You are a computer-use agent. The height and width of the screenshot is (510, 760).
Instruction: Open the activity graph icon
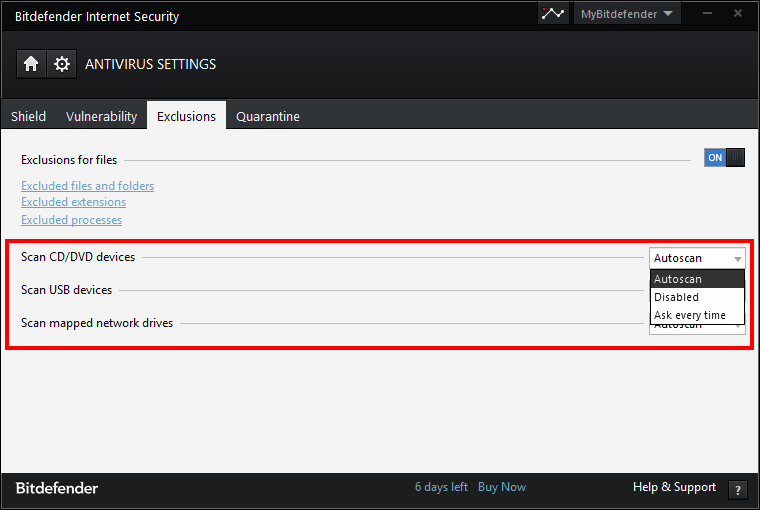point(553,14)
